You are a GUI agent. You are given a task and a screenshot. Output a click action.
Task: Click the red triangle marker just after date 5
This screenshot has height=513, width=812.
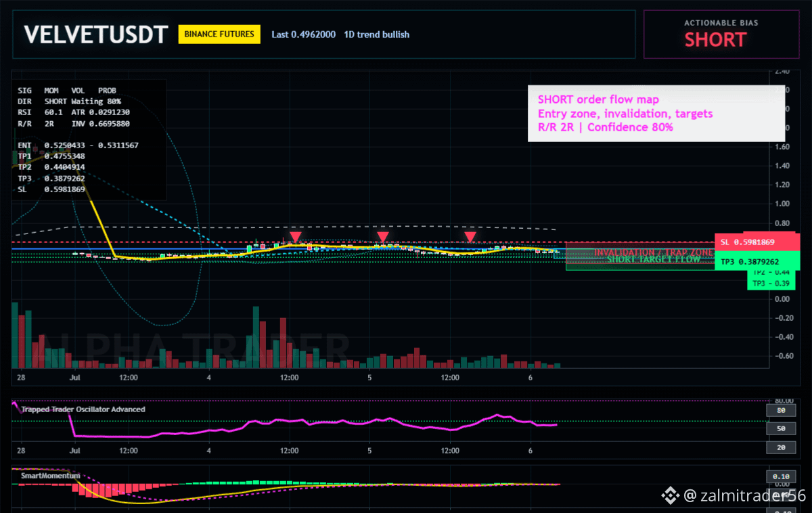[x=383, y=236]
